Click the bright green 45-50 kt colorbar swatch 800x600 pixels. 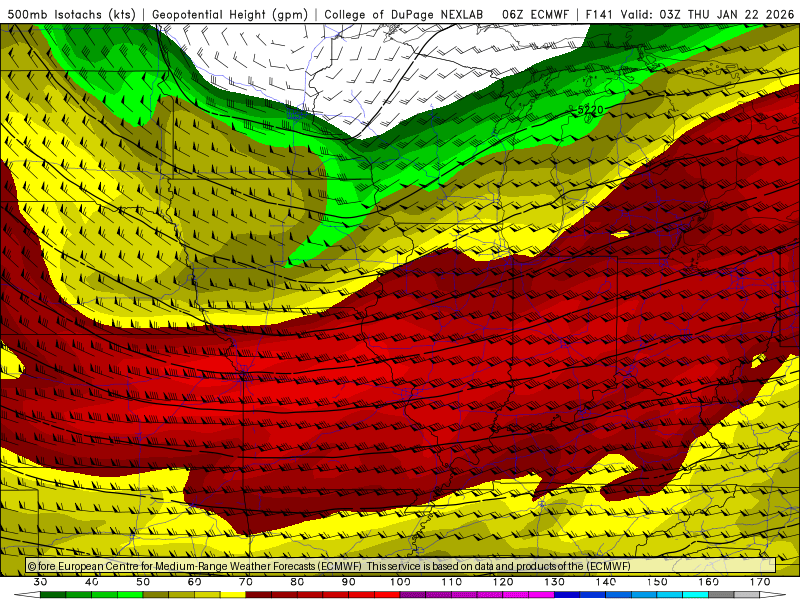click(x=130, y=595)
